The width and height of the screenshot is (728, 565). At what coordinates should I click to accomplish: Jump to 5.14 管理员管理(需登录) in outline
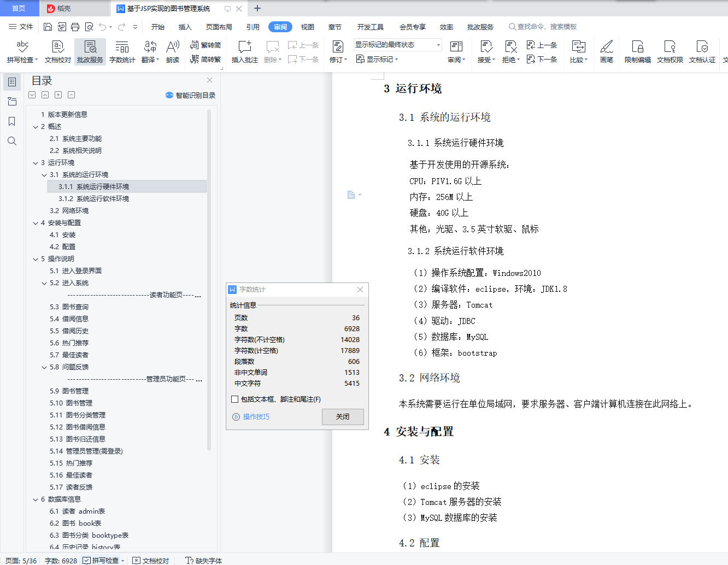[x=86, y=451]
